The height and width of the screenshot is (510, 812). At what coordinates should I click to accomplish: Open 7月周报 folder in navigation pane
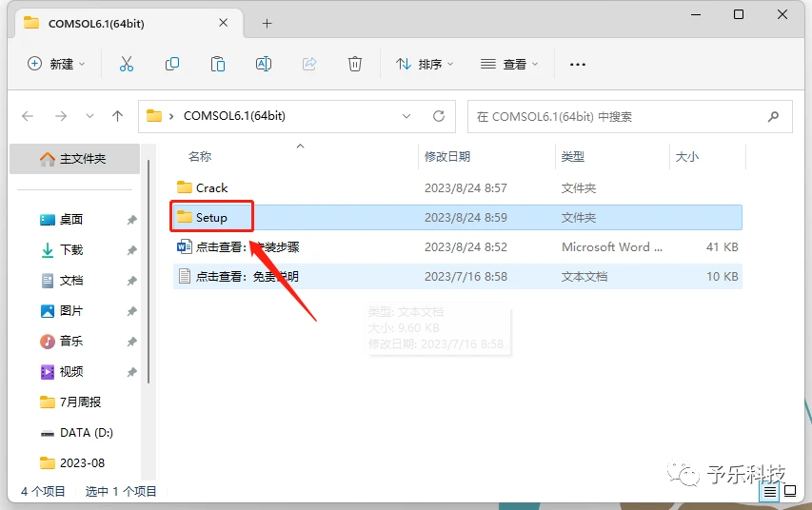pos(71,402)
